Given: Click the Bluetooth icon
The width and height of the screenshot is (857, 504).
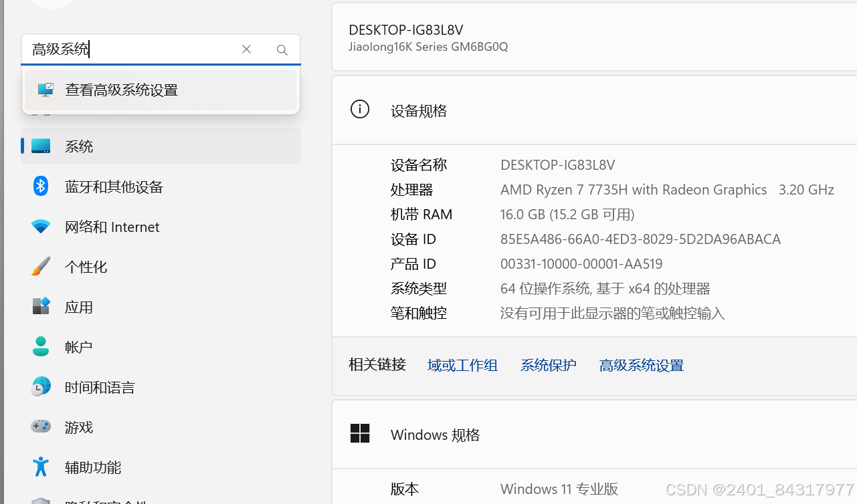Looking at the screenshot, I should click(41, 186).
